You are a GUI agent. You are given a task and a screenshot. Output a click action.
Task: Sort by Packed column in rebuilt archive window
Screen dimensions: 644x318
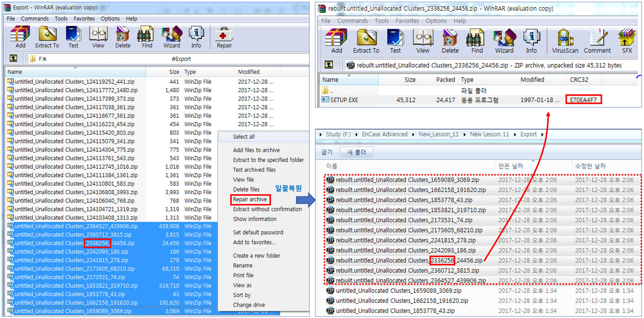(x=446, y=80)
